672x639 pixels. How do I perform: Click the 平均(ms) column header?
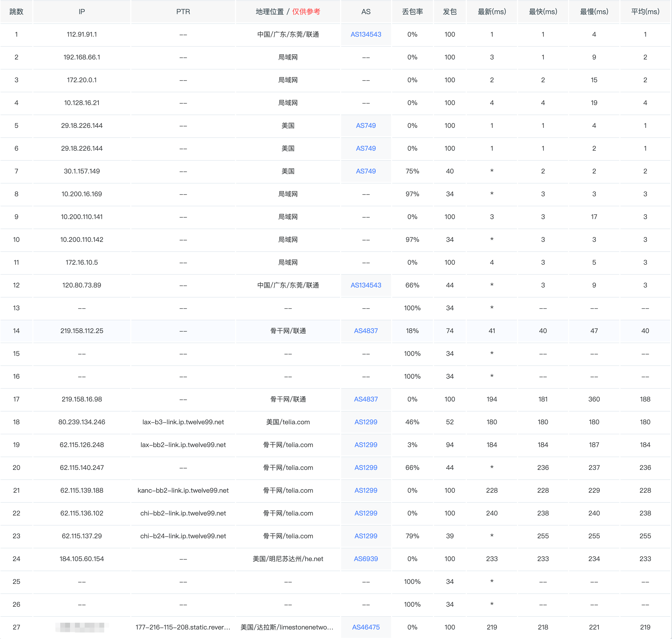tap(645, 12)
